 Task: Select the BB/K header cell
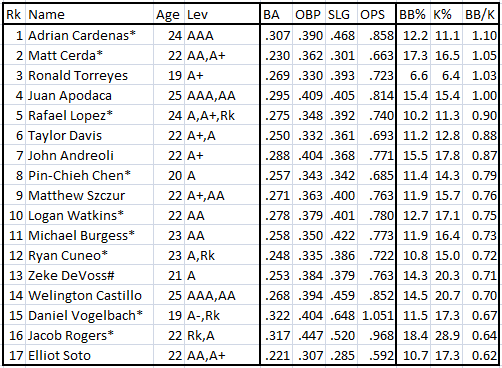click(x=480, y=14)
